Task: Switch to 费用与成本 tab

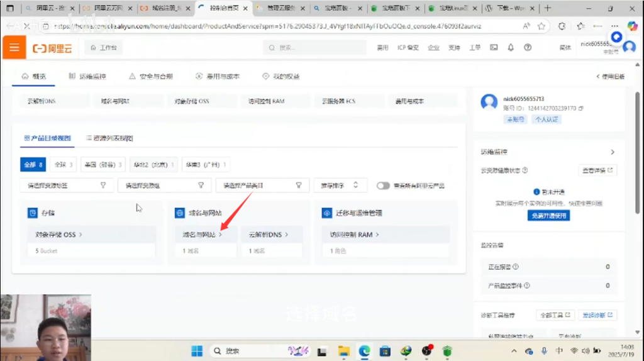Action: click(x=217, y=76)
